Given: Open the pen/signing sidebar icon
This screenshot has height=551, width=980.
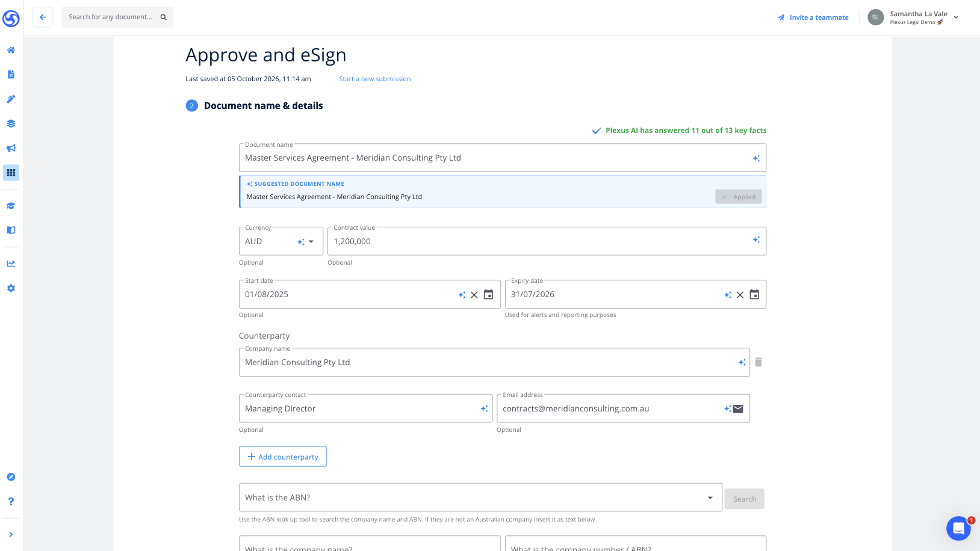Looking at the screenshot, I should click(11, 99).
